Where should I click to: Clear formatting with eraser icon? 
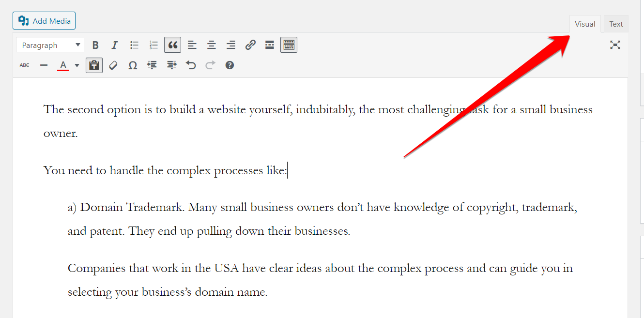click(x=113, y=65)
